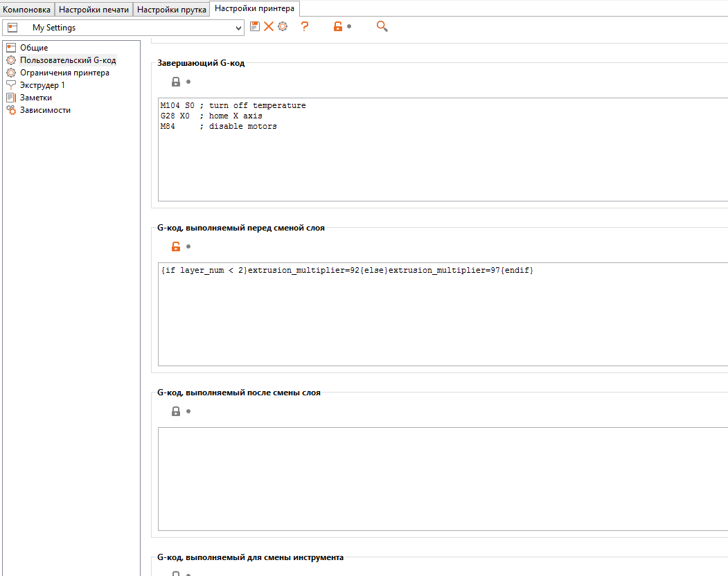Click the orange question mark help icon
This screenshot has height=576, width=728.
coord(304,26)
